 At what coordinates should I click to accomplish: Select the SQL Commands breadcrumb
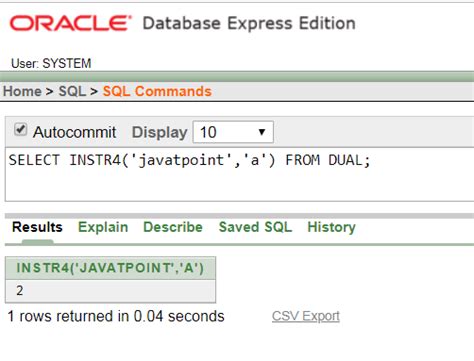pyautogui.click(x=157, y=91)
